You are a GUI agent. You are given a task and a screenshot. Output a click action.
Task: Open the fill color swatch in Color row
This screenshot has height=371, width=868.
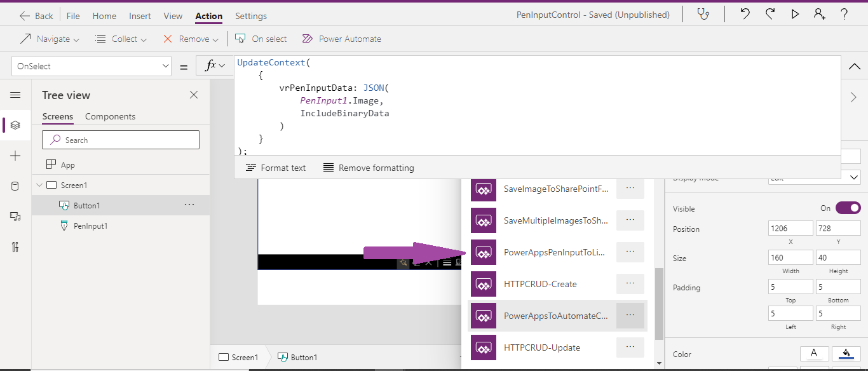(846, 354)
